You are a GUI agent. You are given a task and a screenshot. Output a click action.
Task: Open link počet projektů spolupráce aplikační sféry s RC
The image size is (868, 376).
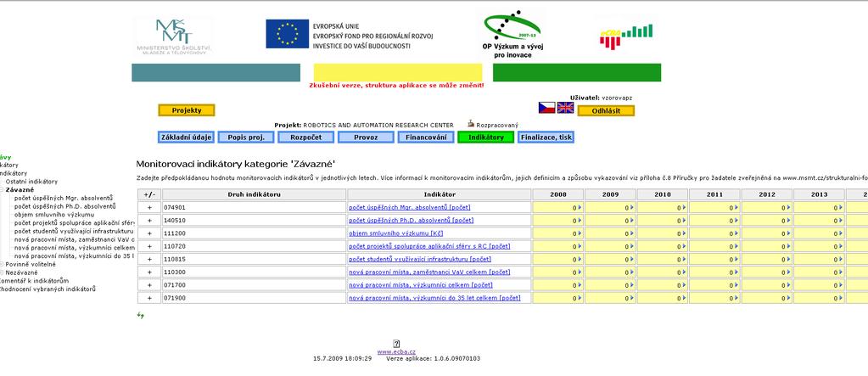coord(429,246)
